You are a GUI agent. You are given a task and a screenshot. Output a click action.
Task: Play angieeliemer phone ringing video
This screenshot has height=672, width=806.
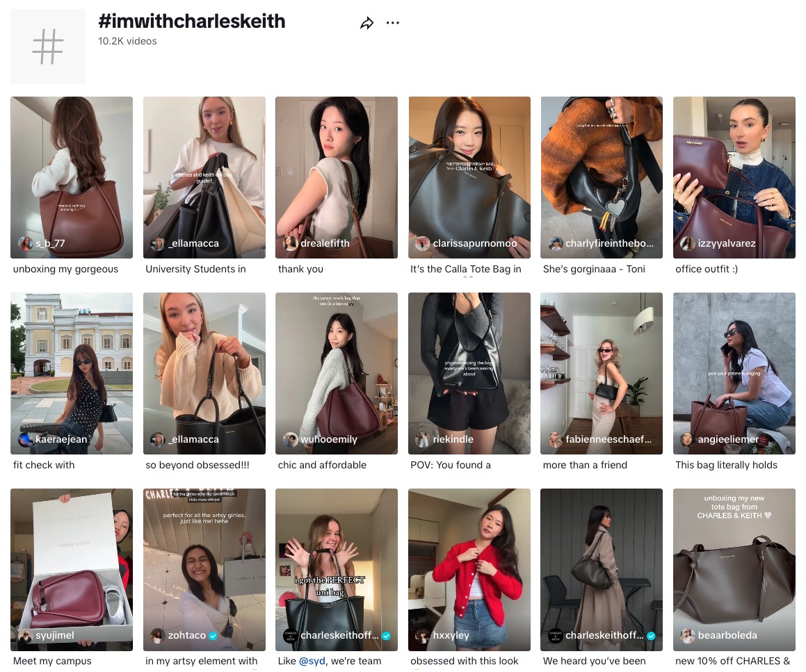734,373
